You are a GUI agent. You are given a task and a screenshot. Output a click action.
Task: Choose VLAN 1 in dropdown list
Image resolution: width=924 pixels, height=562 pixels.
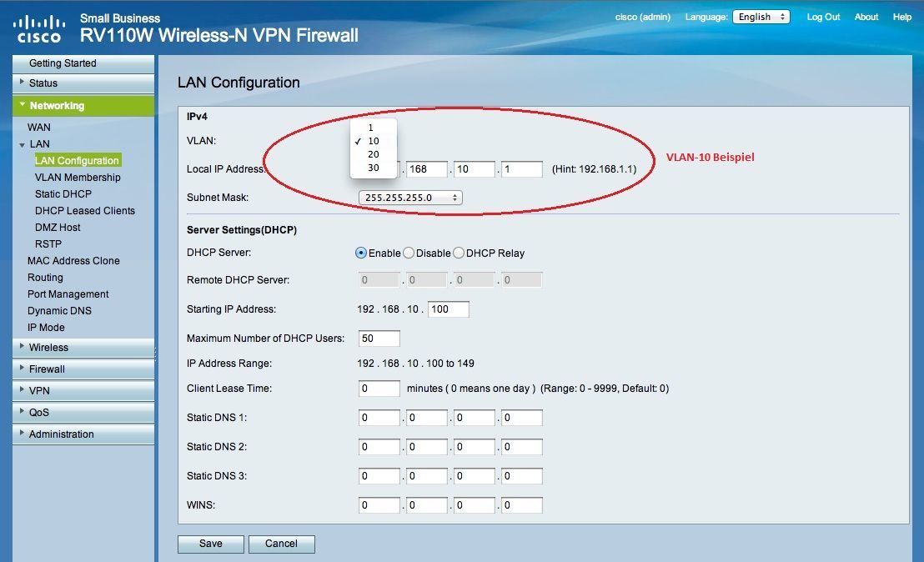tap(374, 128)
